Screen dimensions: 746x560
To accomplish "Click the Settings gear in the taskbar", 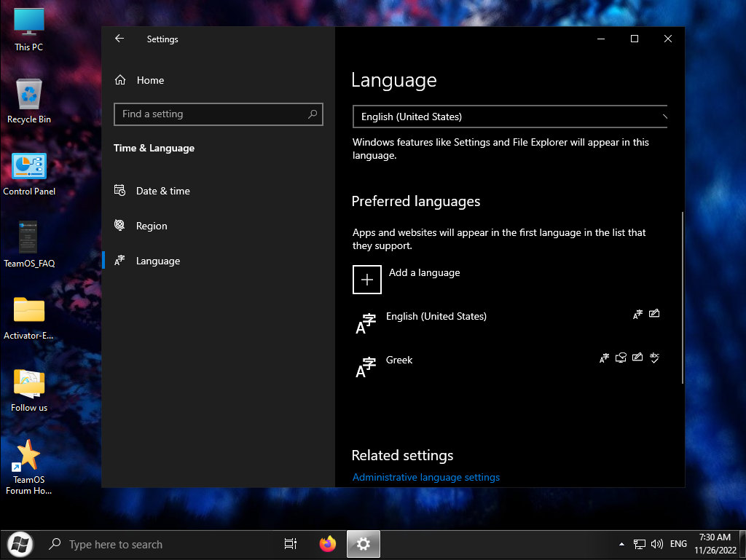I will click(x=364, y=543).
